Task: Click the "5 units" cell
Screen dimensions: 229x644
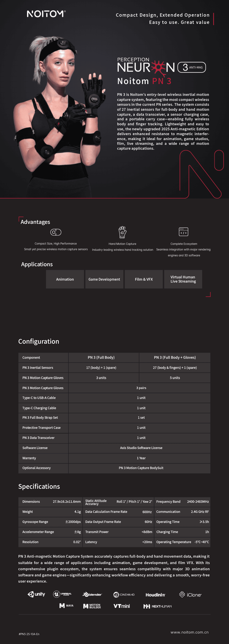Action: click(175, 378)
